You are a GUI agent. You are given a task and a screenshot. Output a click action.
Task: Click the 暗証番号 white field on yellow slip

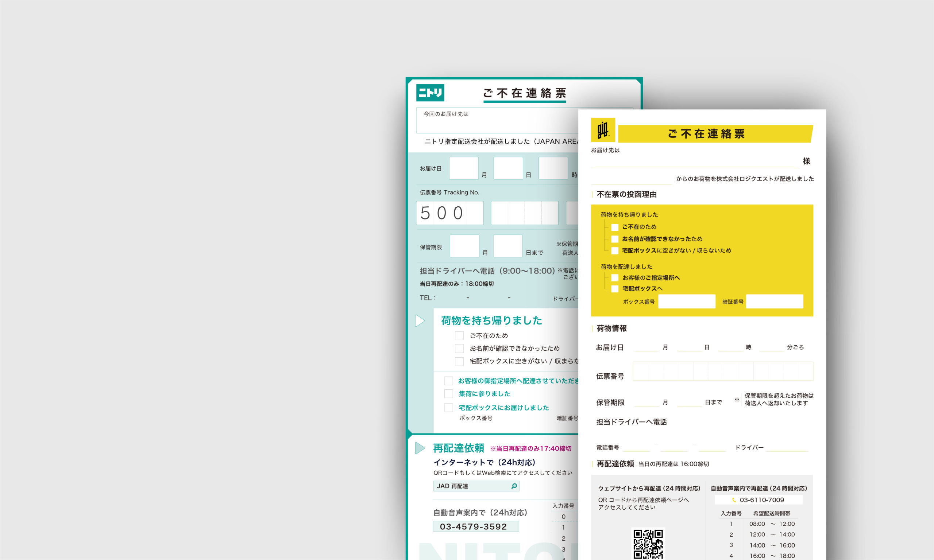774,302
